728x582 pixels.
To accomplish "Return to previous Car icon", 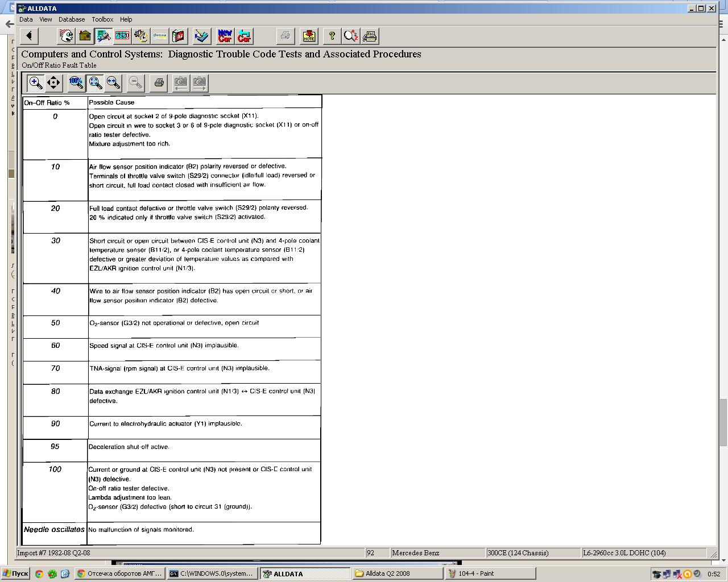I will pyautogui.click(x=244, y=36).
